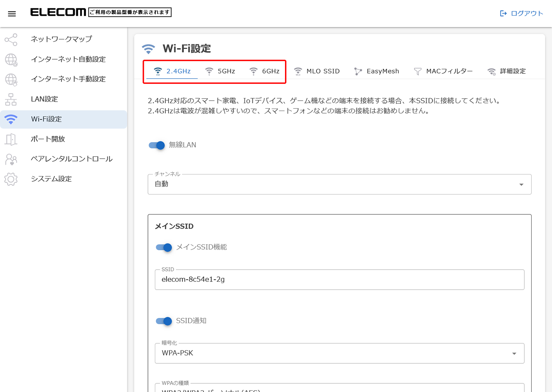
Task: Go to the 詳細設定 tab
Action: pos(506,71)
